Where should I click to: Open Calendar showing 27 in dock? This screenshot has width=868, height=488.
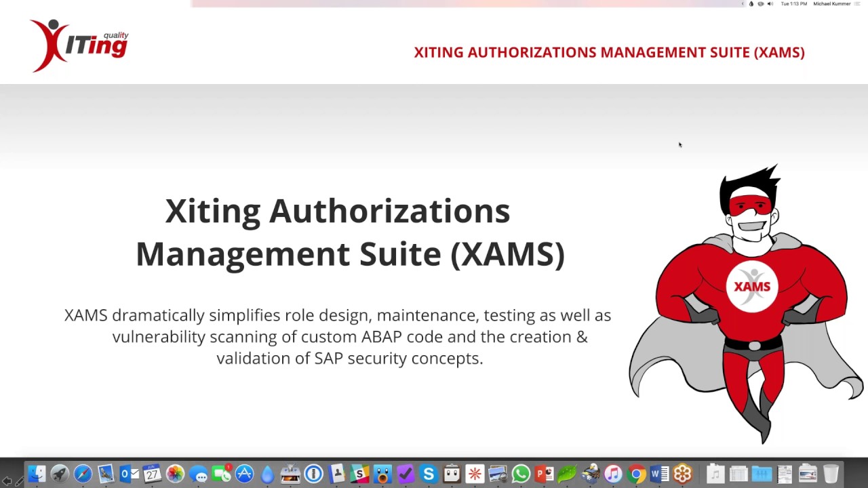click(152, 474)
